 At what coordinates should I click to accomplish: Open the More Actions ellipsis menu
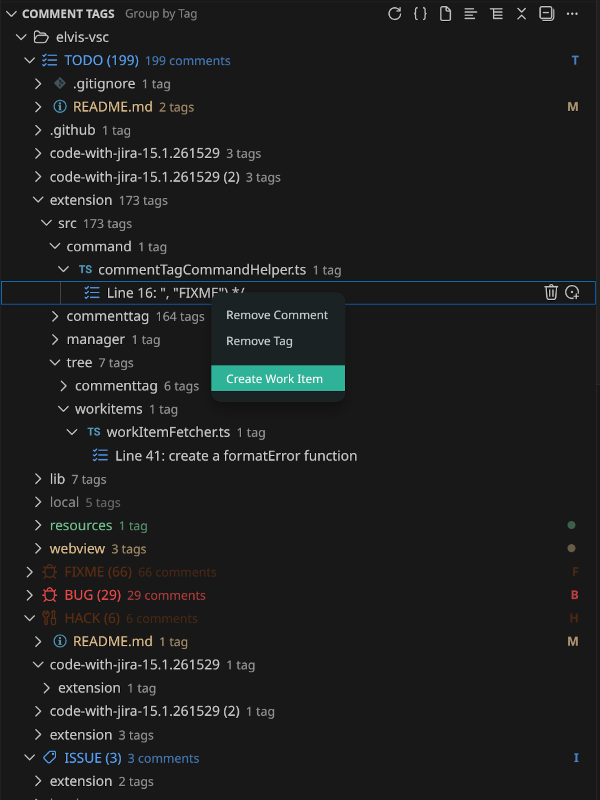click(573, 14)
